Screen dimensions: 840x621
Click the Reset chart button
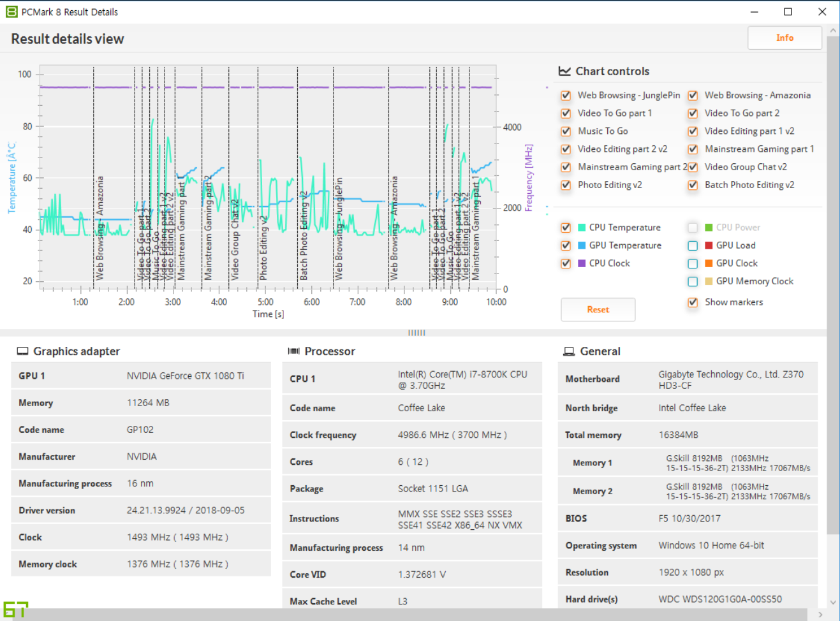[x=598, y=309]
